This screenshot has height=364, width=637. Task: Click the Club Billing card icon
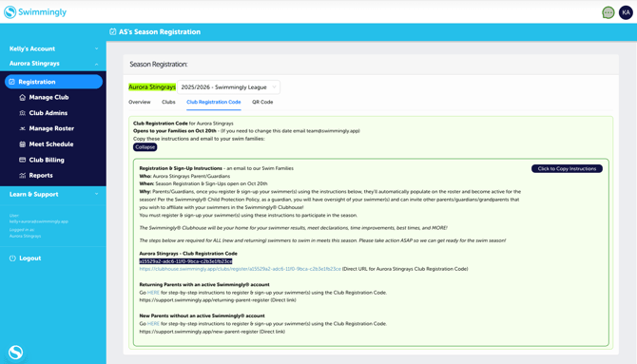(23, 160)
